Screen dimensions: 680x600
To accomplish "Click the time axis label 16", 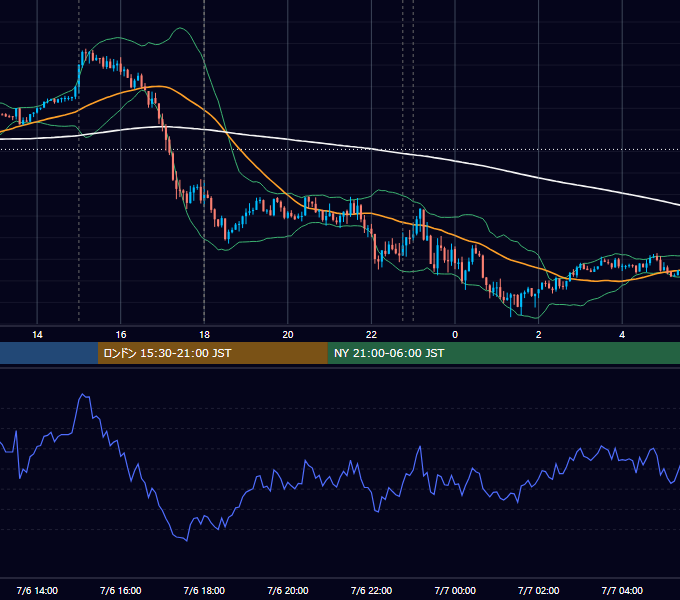I will 121,335.
